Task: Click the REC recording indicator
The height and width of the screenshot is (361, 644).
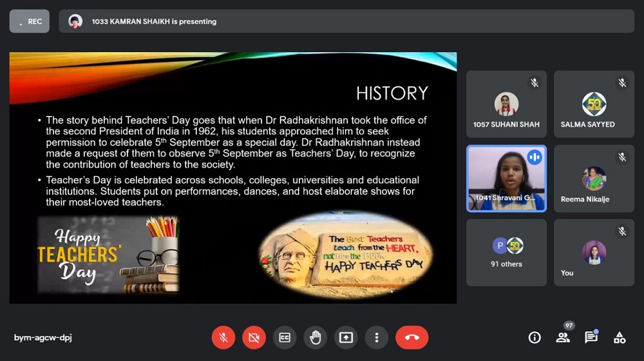Action: [x=30, y=21]
